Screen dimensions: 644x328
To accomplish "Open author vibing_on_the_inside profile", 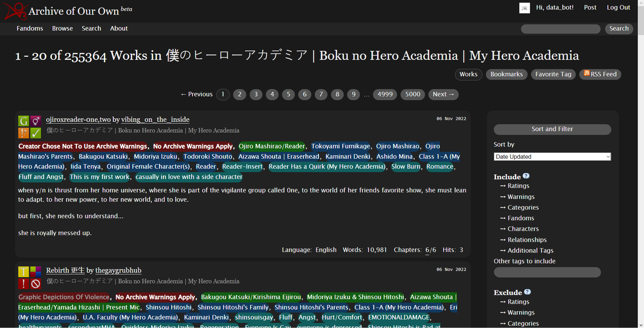I will 155,119.
